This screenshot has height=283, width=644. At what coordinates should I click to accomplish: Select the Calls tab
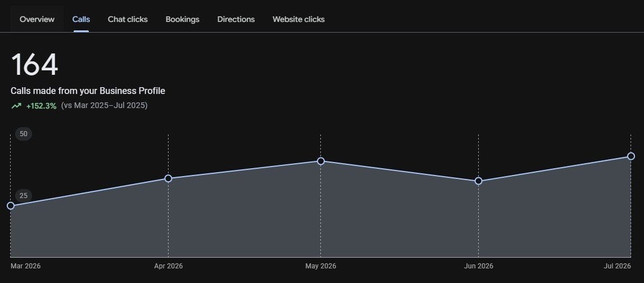click(x=81, y=19)
